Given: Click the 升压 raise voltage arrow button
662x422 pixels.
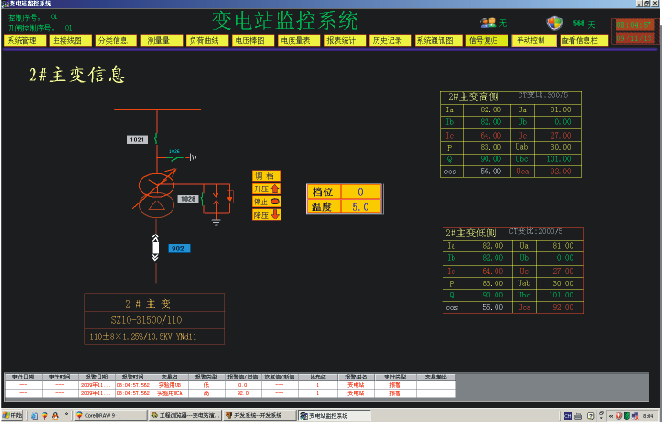Looking at the screenshot, I should click(266, 187).
